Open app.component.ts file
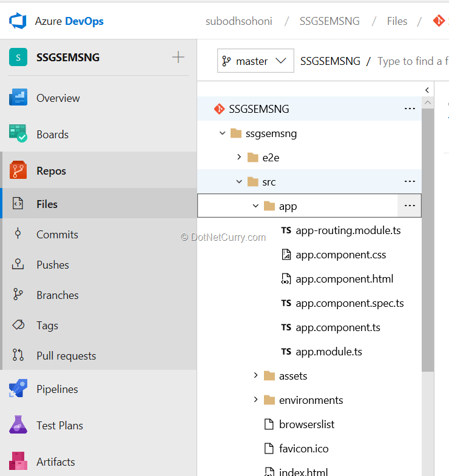The width and height of the screenshot is (449, 476). (338, 327)
